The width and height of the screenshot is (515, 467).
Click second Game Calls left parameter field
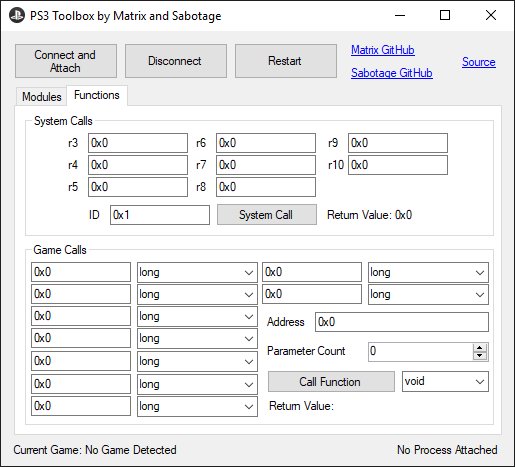click(81, 294)
